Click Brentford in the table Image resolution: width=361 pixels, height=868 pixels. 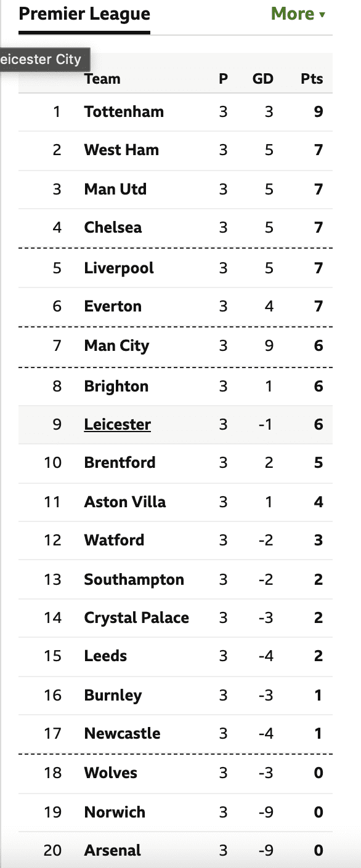(120, 462)
